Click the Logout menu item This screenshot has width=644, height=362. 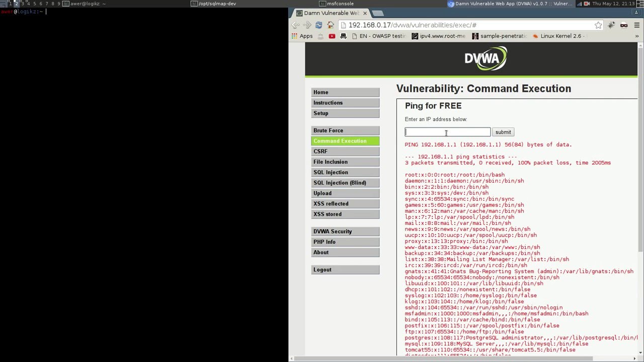tap(345, 270)
